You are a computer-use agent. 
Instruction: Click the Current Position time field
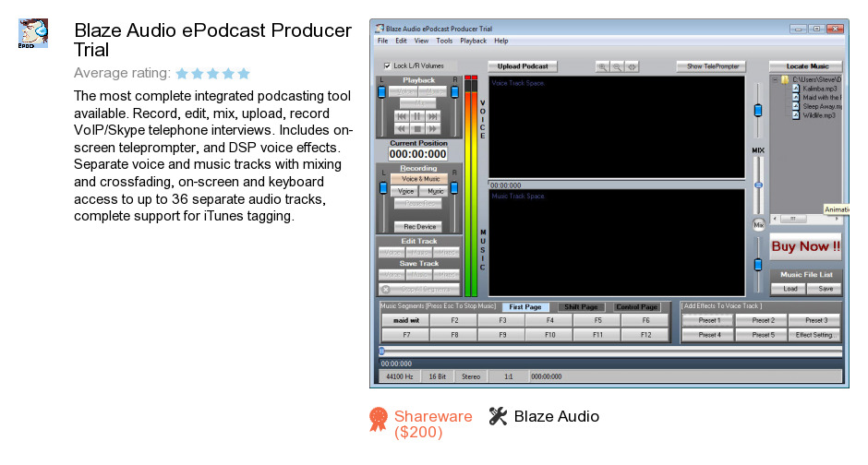click(418, 154)
